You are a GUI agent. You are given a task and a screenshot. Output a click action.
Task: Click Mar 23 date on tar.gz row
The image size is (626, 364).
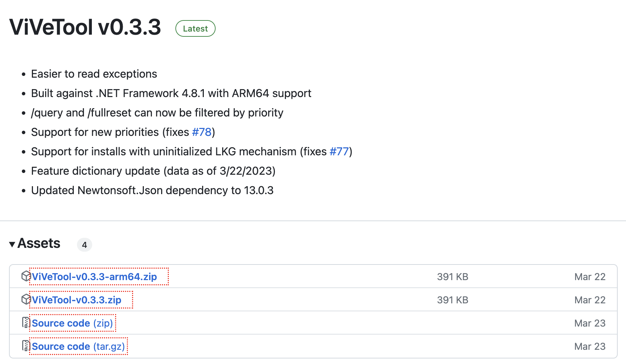pos(590,346)
